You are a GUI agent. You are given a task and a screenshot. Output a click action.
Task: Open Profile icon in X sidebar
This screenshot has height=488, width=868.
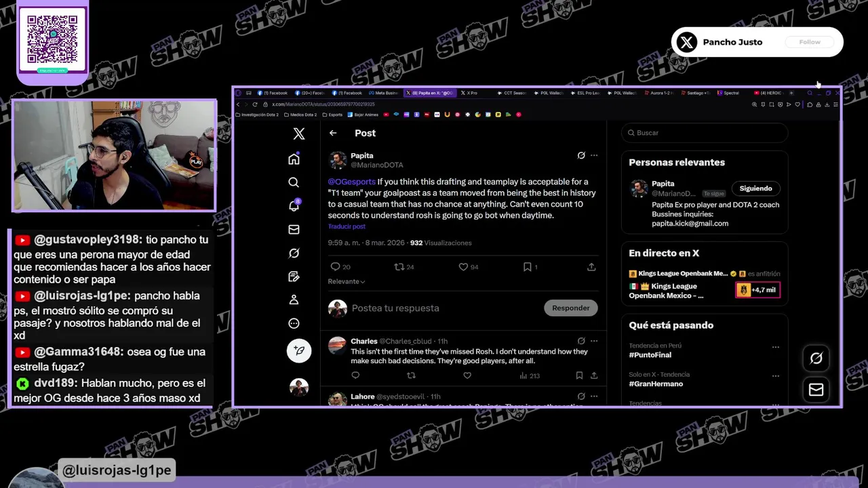coord(294,300)
